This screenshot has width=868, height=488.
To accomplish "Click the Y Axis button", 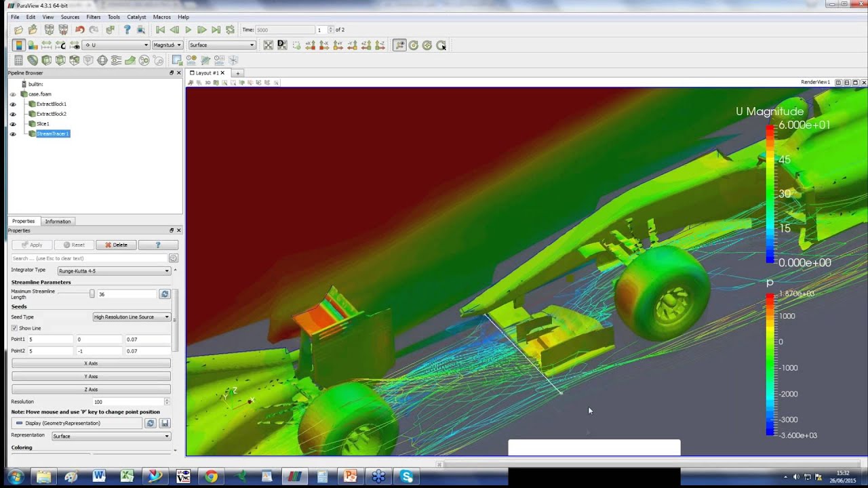I will [91, 376].
